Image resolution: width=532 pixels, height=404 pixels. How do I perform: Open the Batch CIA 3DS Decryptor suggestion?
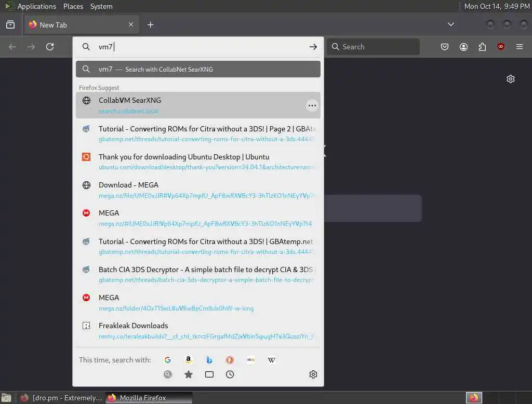coord(198,274)
